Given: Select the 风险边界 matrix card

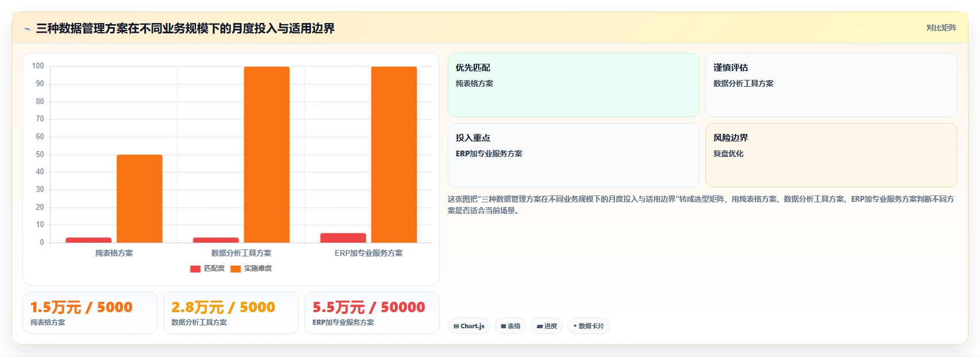Looking at the screenshot, I should pos(831,155).
